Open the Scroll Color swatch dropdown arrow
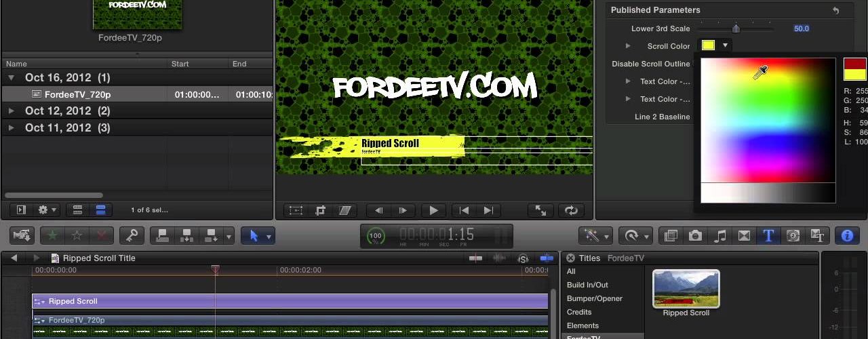The width and height of the screenshot is (868, 339). 725,45
